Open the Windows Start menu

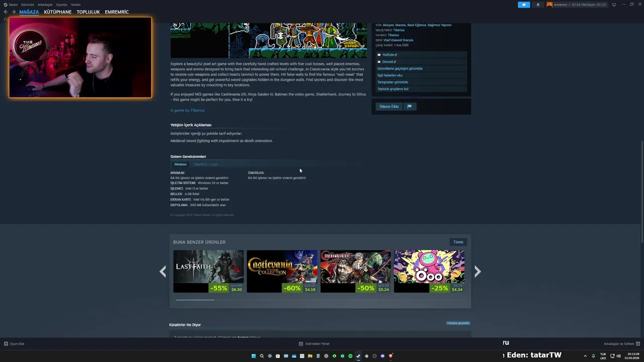point(254,356)
